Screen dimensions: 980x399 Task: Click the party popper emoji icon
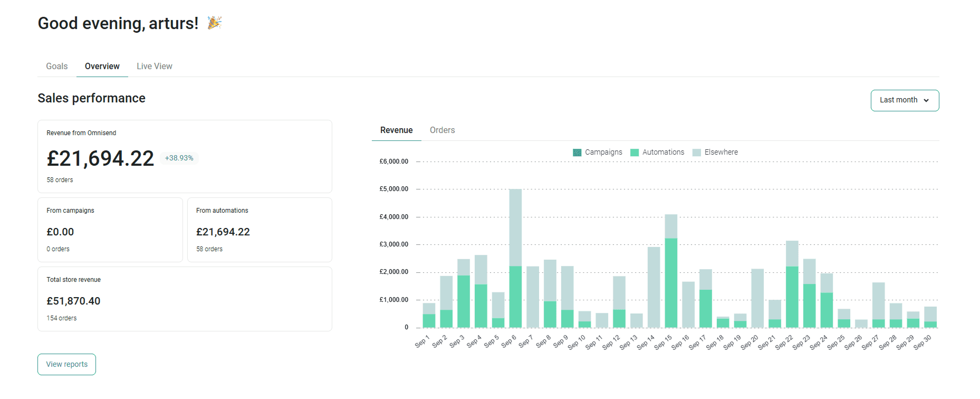[214, 23]
